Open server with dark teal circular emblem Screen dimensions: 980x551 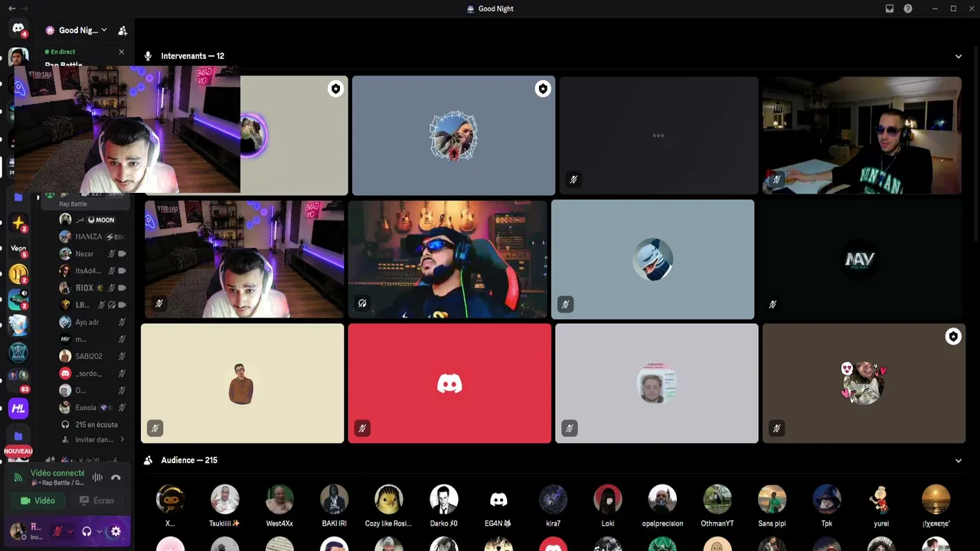(x=18, y=352)
